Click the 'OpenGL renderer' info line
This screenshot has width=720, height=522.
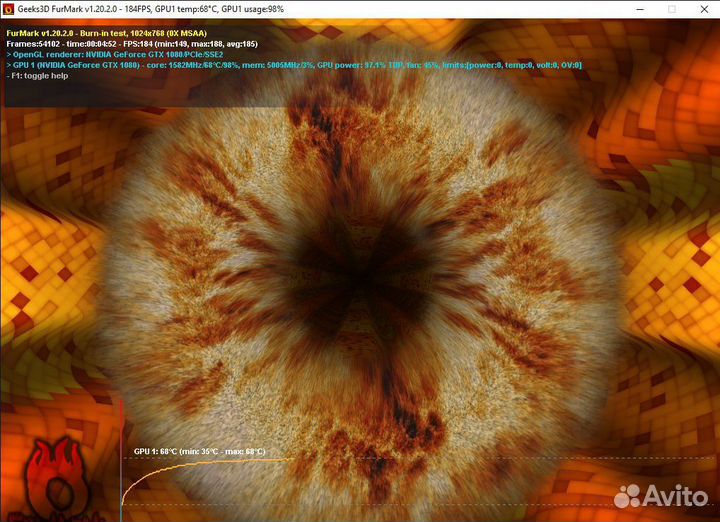coord(115,55)
